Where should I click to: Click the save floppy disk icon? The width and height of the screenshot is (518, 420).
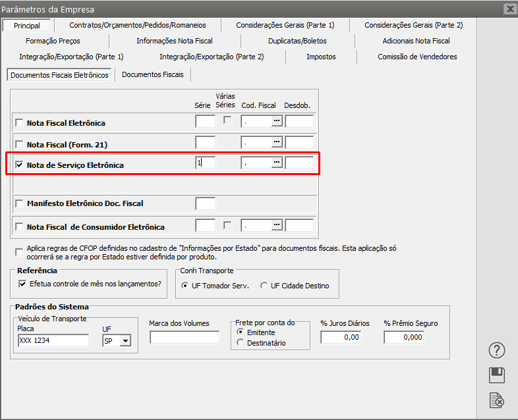[x=496, y=375]
